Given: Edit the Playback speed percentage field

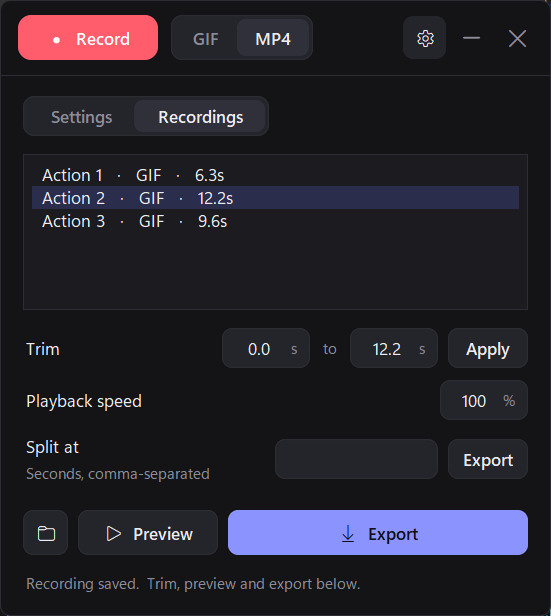Looking at the screenshot, I should (484, 400).
